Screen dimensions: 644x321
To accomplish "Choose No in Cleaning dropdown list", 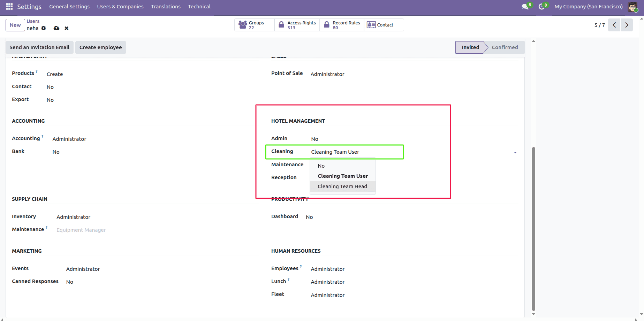I will point(343,166).
